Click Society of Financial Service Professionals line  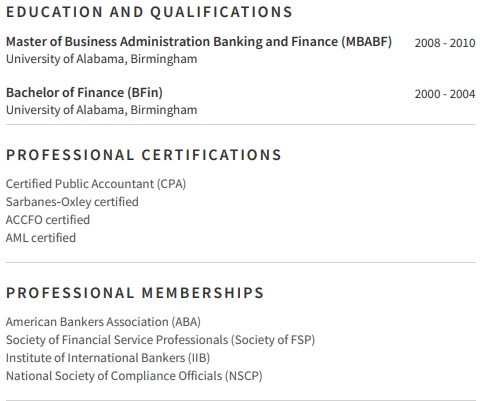pyautogui.click(x=160, y=340)
